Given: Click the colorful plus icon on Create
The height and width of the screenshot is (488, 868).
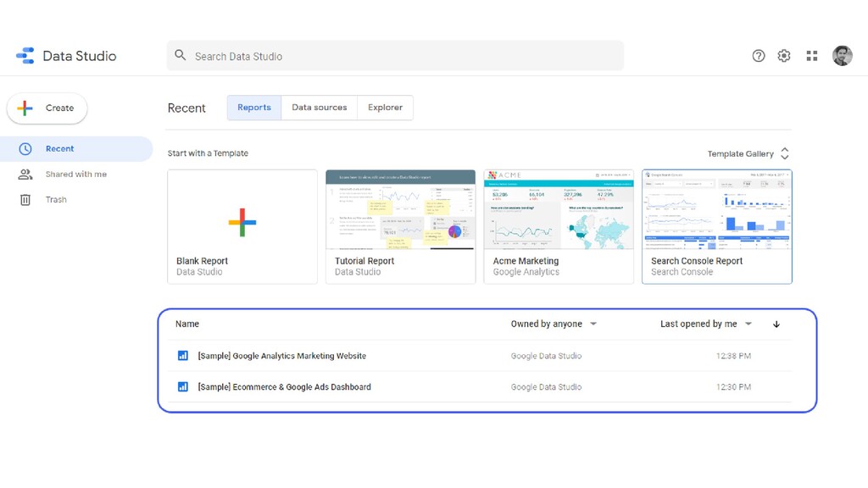Looking at the screenshot, I should (25, 108).
